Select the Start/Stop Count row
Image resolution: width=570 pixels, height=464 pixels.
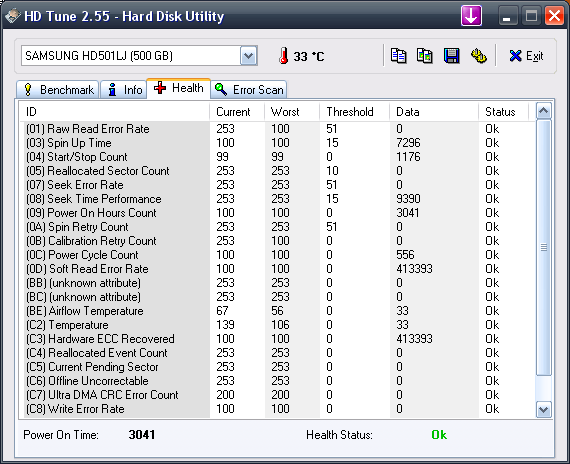pos(277,157)
